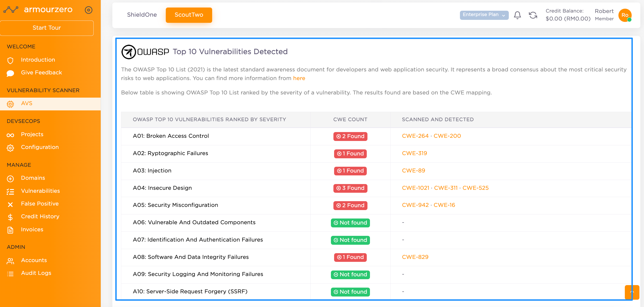Click the False Positive X icon

(x=10, y=204)
